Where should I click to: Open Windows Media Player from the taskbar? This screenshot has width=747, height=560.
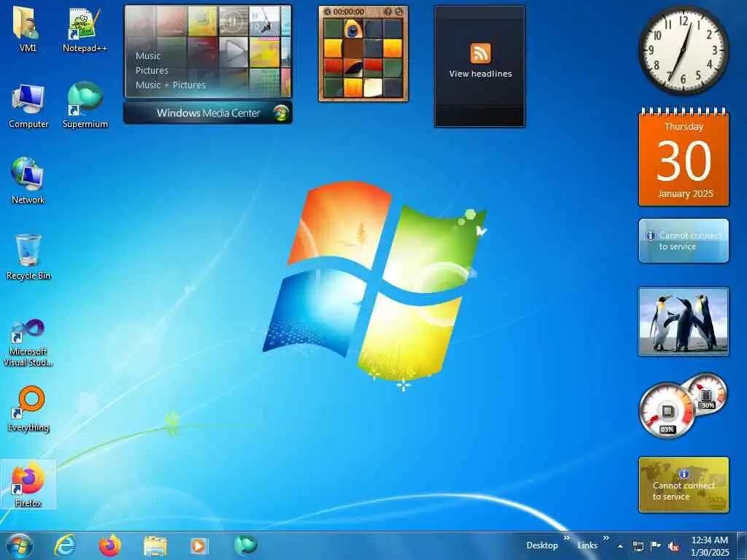click(x=199, y=545)
